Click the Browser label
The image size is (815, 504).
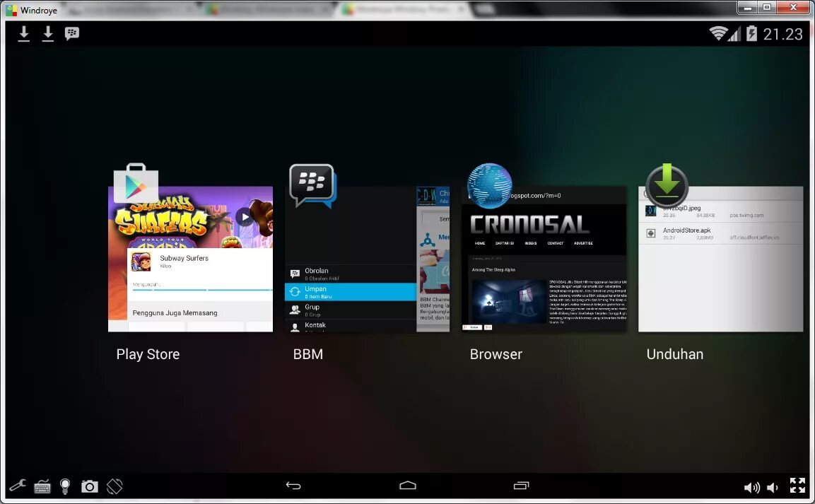[x=496, y=354]
